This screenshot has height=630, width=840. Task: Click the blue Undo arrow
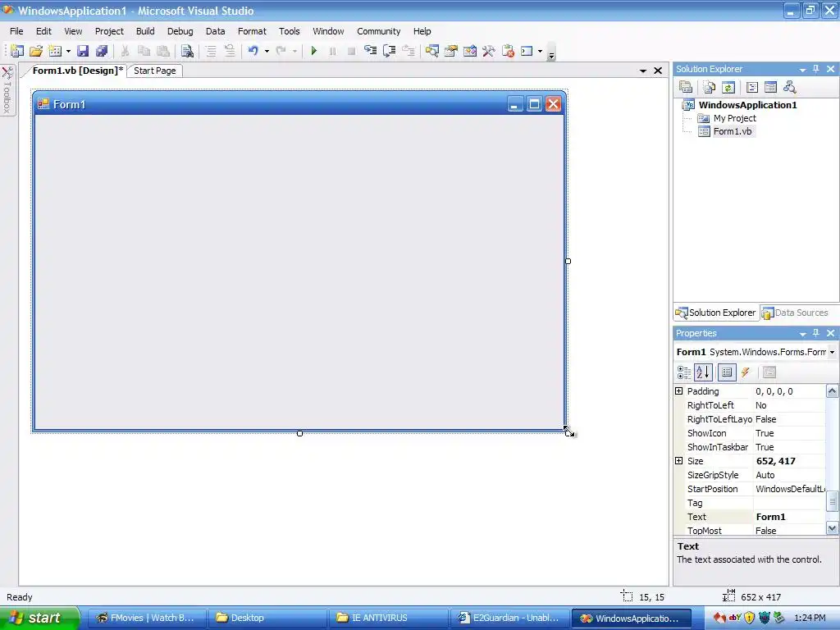coord(253,51)
